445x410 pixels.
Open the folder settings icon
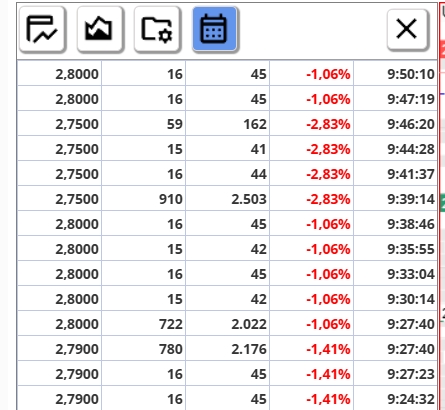pos(157,29)
